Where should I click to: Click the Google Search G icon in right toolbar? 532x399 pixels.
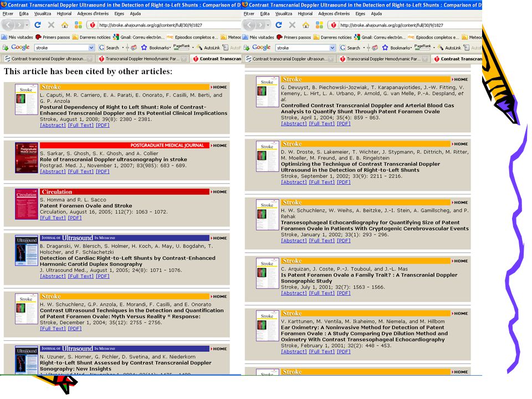coord(342,48)
